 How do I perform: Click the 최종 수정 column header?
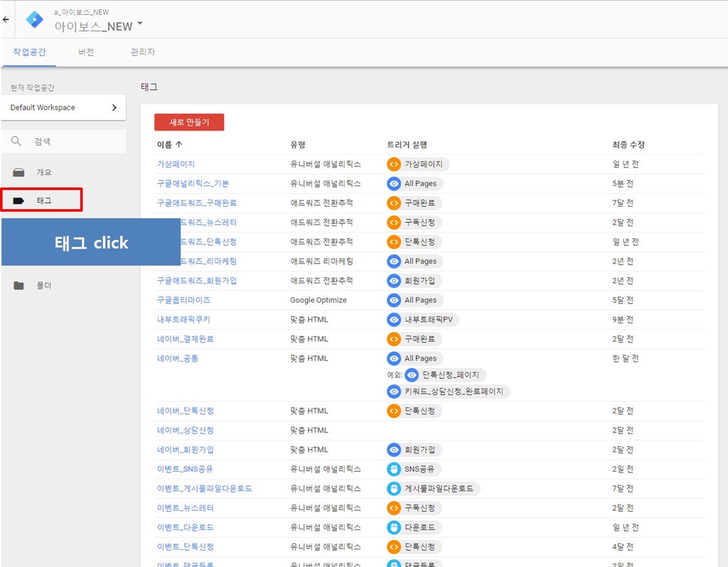(x=628, y=145)
